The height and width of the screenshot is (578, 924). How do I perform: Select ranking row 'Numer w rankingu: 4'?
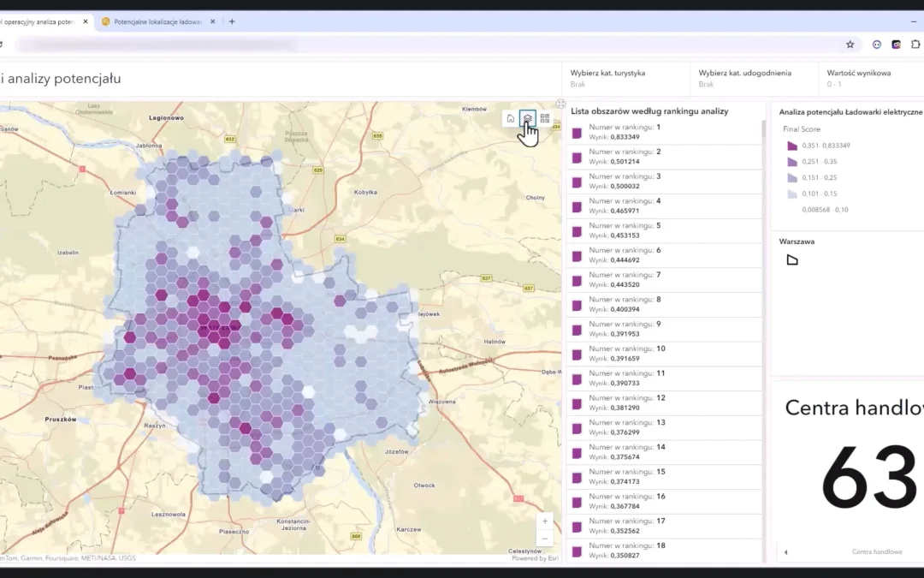664,206
